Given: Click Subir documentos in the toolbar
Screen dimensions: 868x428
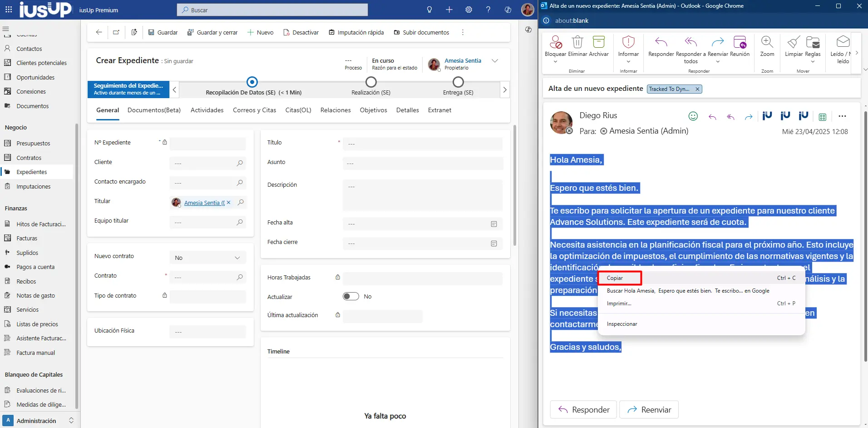Looking at the screenshot, I should point(421,32).
